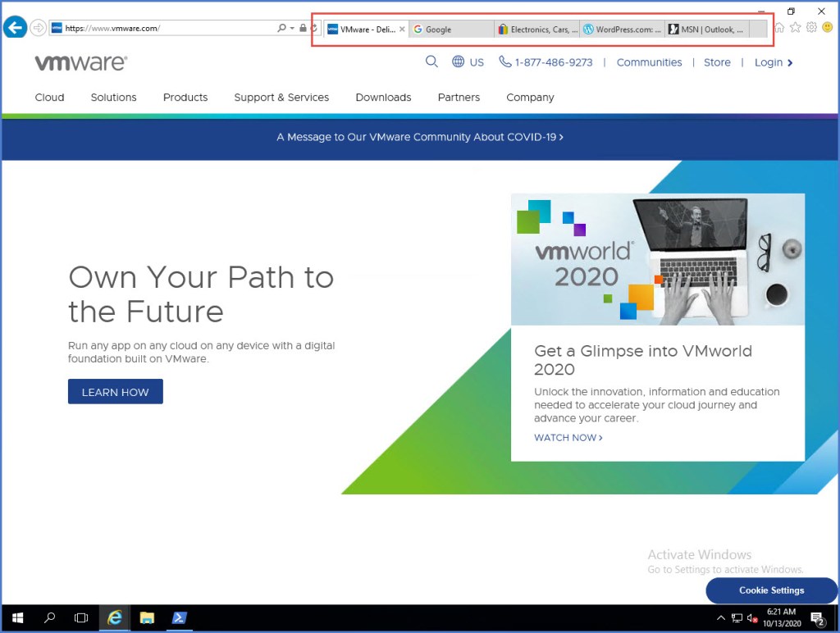Launch PowerShell from the taskbar

click(178, 618)
